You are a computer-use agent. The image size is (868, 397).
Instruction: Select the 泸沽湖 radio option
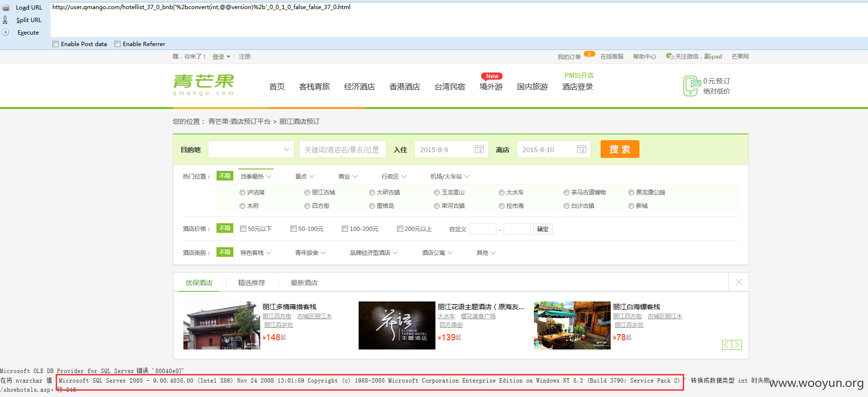[x=242, y=192]
